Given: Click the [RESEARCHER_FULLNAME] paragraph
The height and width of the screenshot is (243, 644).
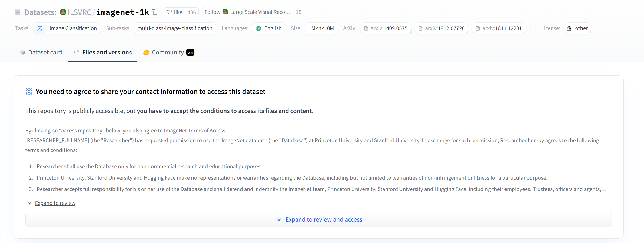Looking at the screenshot, I should 312,145.
